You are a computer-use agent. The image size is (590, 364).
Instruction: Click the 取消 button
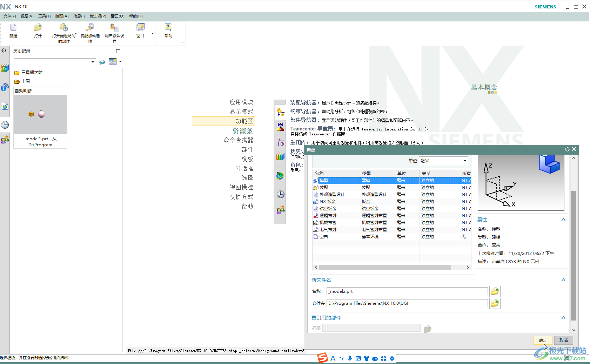click(x=564, y=340)
